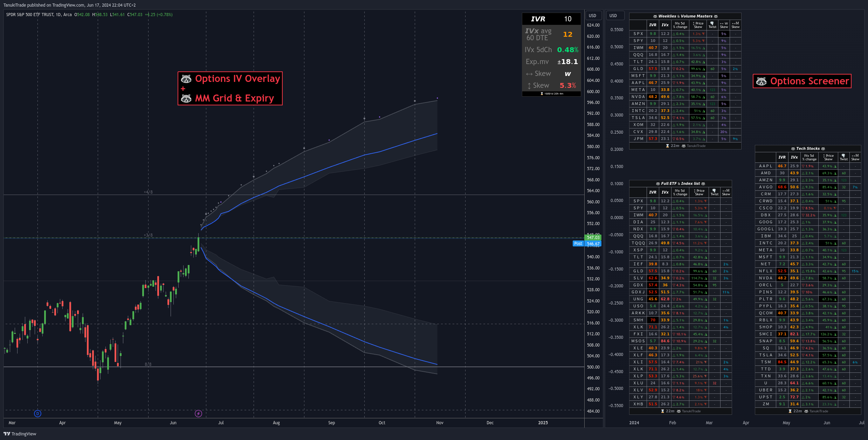This screenshot has height=440, width=868.
Task: Click horizontal Skew arrow icon in IVR panel
Action: pos(529,74)
